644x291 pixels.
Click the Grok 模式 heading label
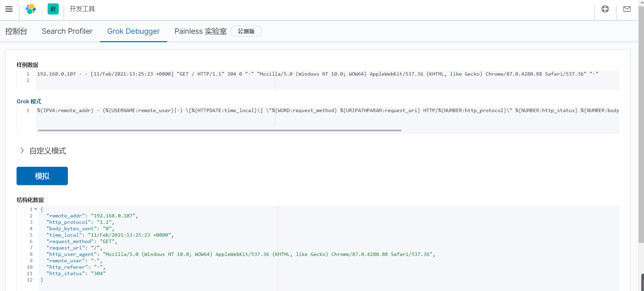click(x=29, y=101)
